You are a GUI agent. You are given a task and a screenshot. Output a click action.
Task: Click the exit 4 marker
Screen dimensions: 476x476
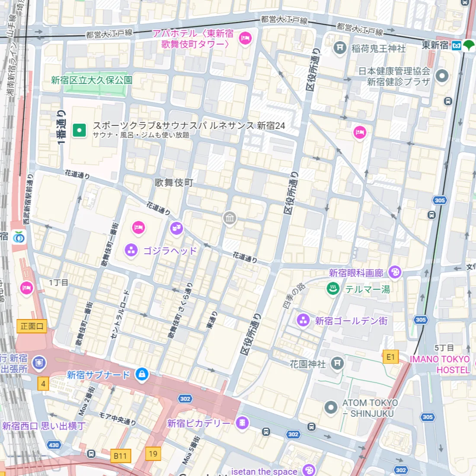click(43, 384)
